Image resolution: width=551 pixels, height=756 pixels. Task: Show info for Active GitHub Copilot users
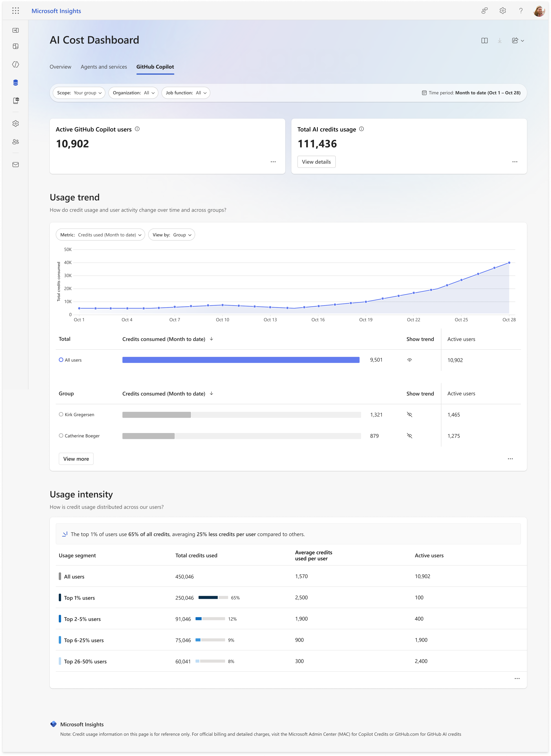137,129
